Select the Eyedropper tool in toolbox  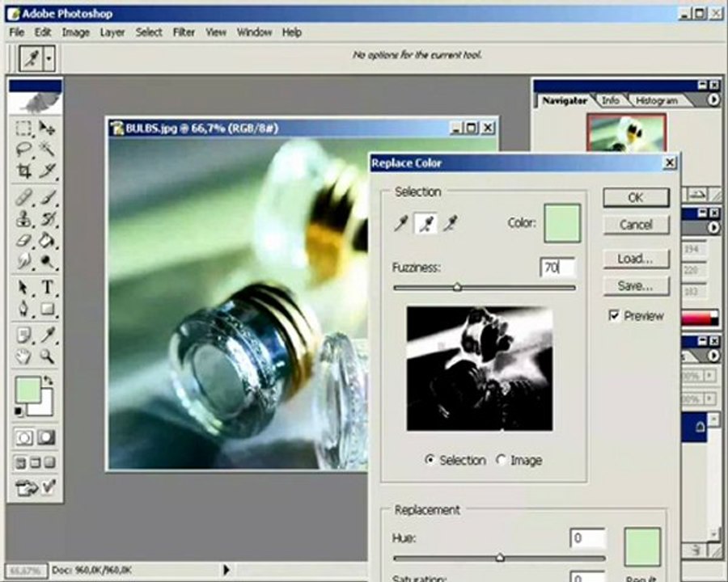coord(47,335)
